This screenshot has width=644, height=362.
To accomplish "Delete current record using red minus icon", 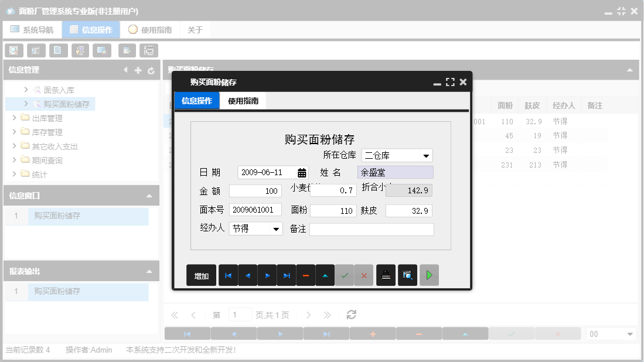I will point(305,275).
